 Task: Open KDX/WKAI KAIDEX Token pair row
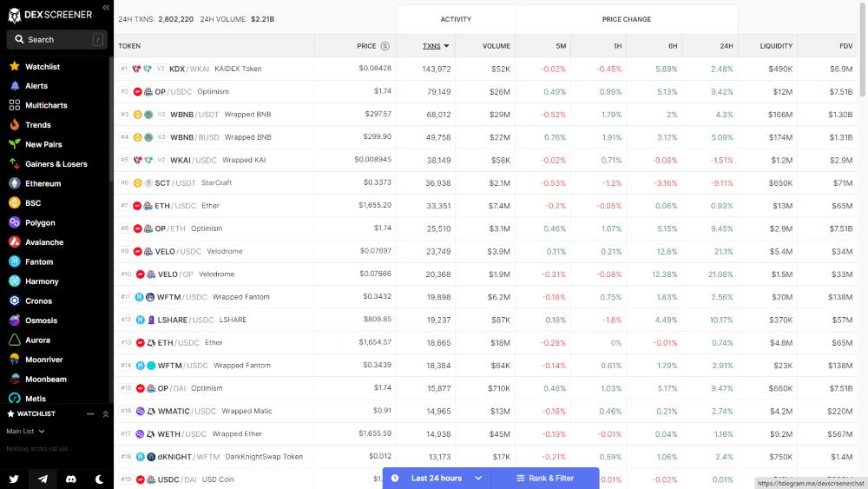[x=485, y=69]
